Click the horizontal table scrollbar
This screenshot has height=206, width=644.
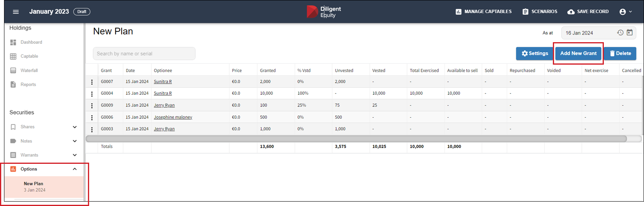[356, 139]
